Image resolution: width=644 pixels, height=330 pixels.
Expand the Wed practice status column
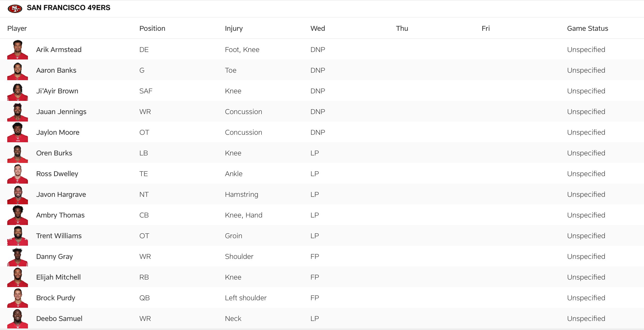point(317,28)
